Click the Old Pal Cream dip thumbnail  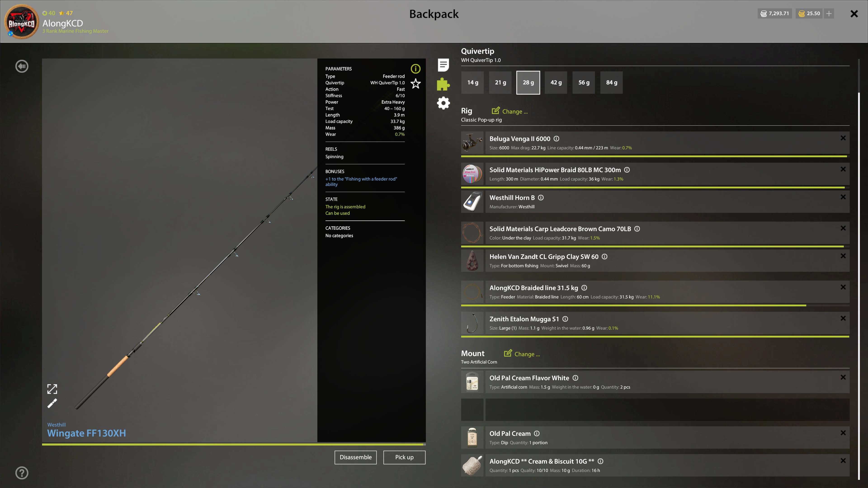(472, 437)
